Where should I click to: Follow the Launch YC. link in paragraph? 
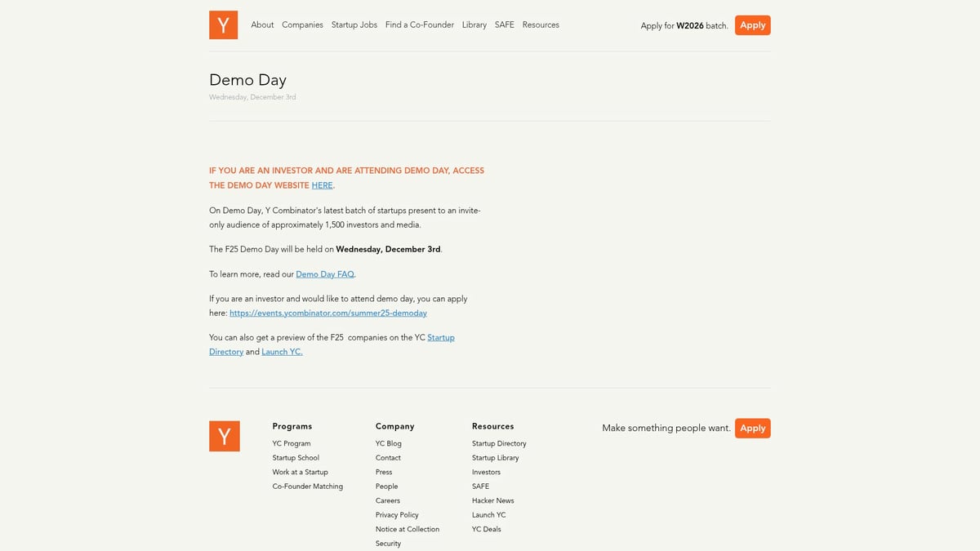[x=282, y=352]
